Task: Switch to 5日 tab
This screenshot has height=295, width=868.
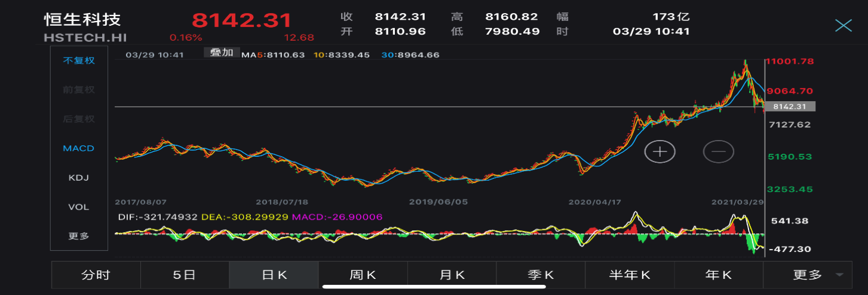Action: 185,275
